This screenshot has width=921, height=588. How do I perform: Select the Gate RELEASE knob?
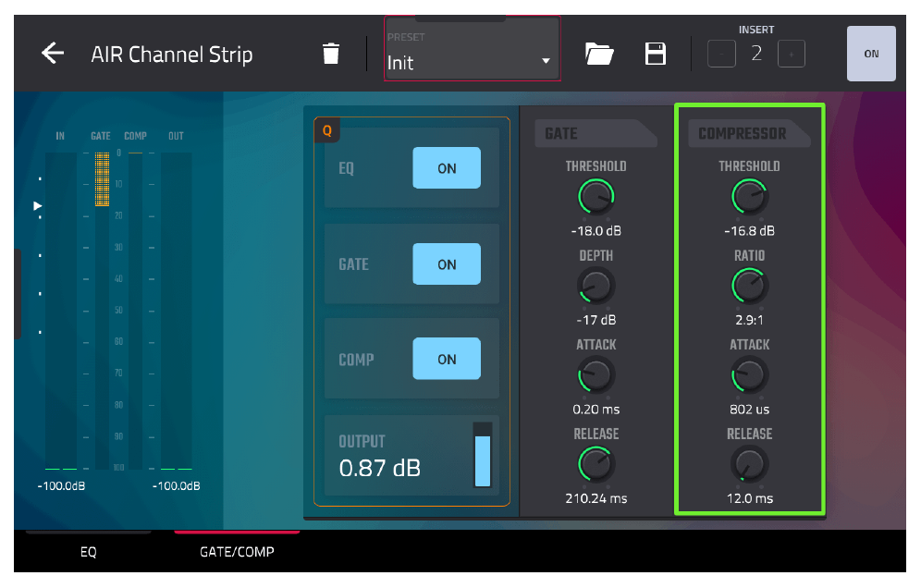[596, 464]
